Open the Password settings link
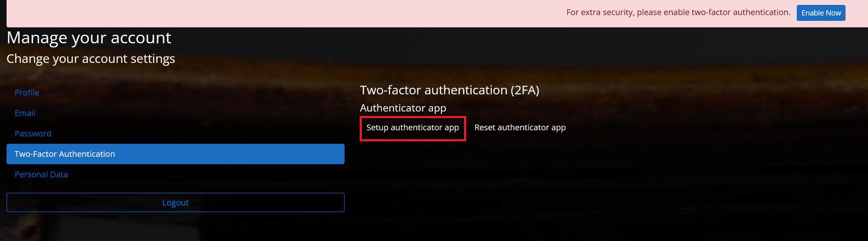This screenshot has width=868, height=241. tap(33, 134)
